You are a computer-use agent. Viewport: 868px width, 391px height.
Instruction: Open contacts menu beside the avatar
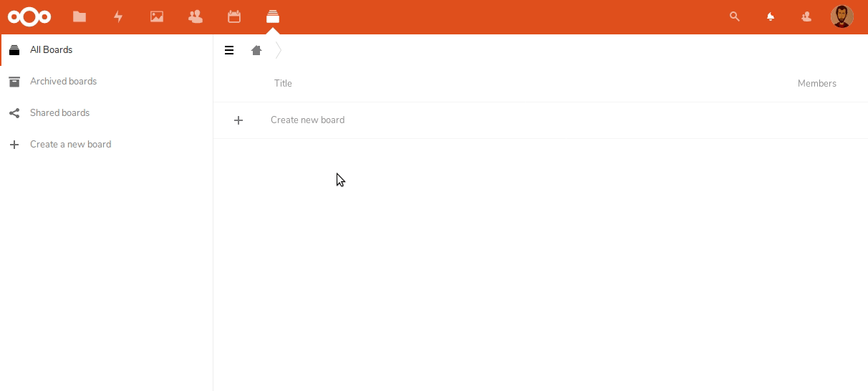pos(806,16)
